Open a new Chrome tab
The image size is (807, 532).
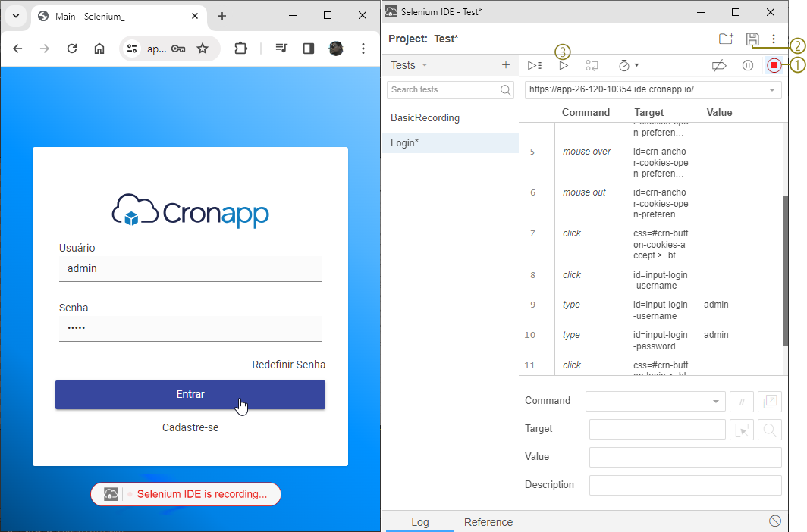coord(221,16)
